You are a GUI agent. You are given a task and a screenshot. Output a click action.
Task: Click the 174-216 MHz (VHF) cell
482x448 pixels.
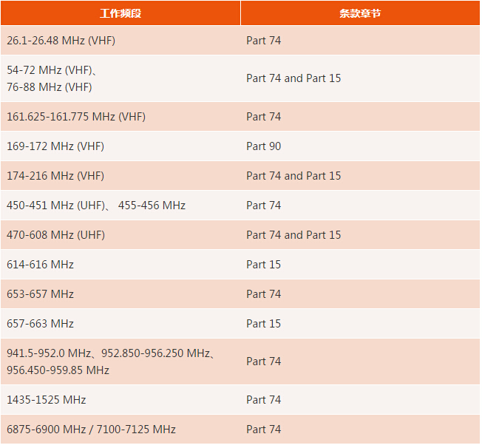55,176
